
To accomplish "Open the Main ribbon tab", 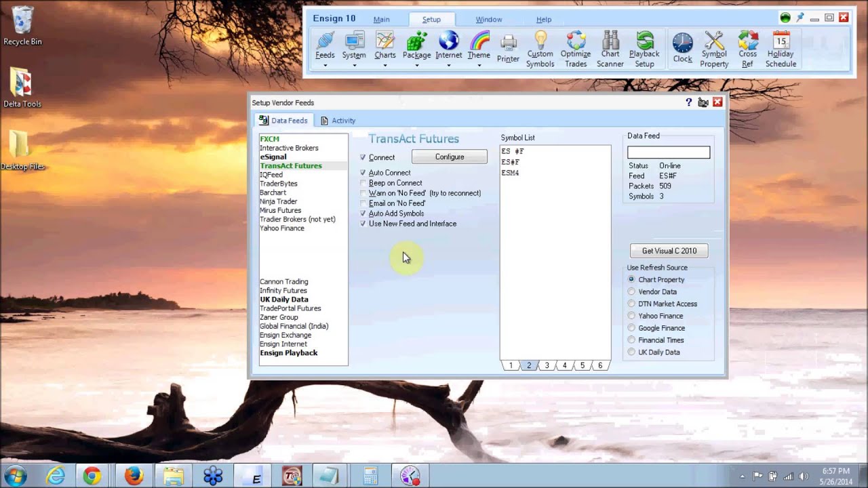I will pyautogui.click(x=381, y=20).
